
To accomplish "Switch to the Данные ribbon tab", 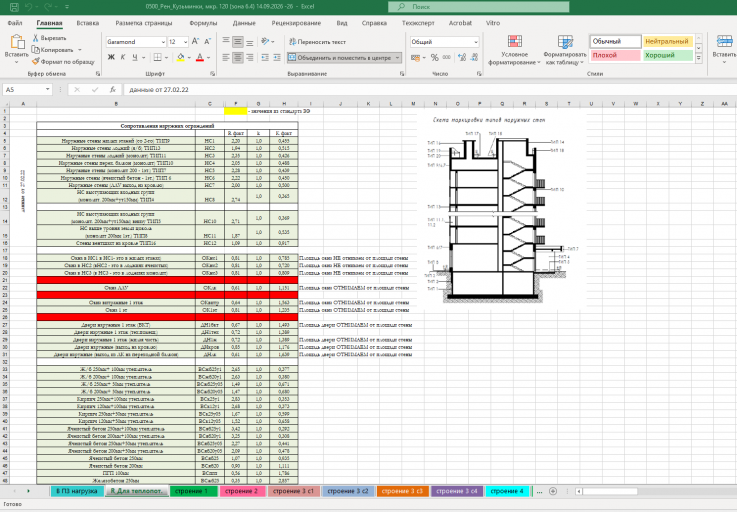I will [x=244, y=23].
